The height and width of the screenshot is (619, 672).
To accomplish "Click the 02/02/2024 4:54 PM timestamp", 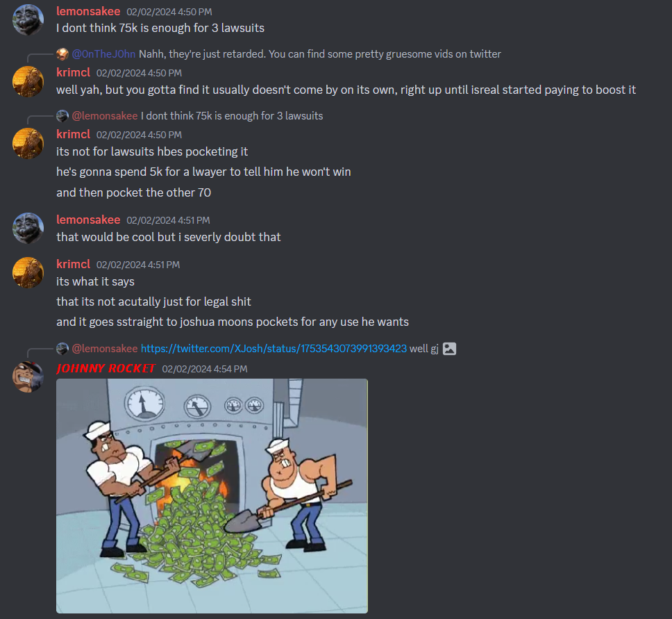I will tap(204, 369).
